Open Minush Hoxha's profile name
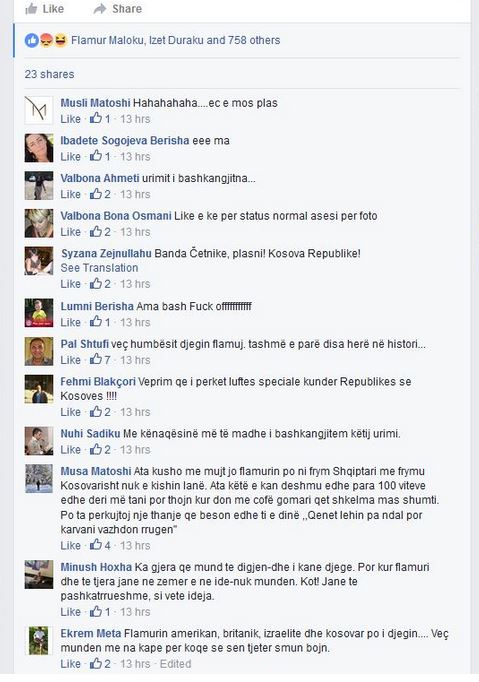Screen dimensions: 479x682 point(96,567)
